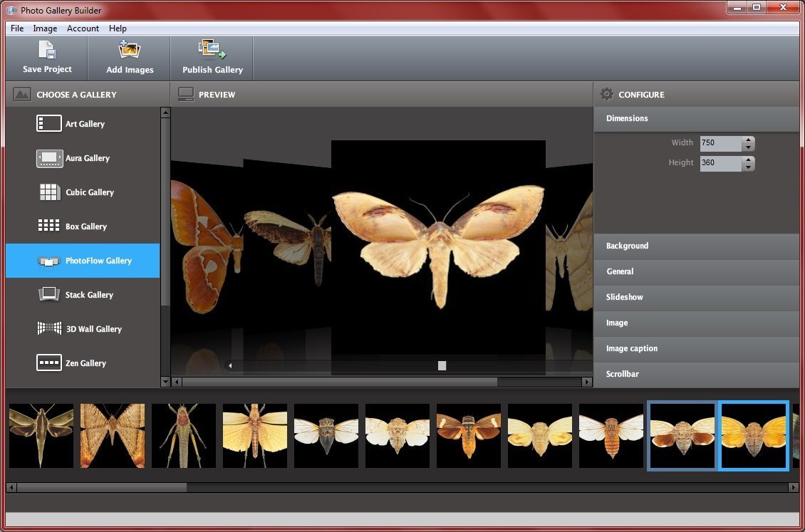Image resolution: width=805 pixels, height=532 pixels.
Task: Select the green hawk moth thumbnail
Action: [41, 436]
